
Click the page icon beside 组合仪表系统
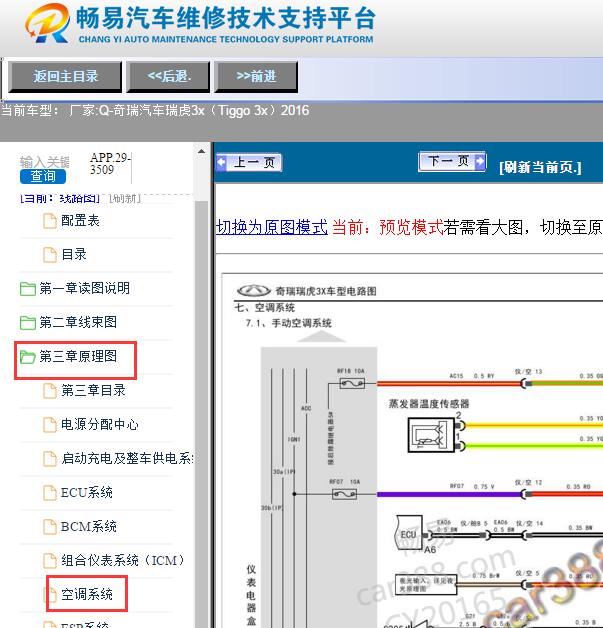50,561
